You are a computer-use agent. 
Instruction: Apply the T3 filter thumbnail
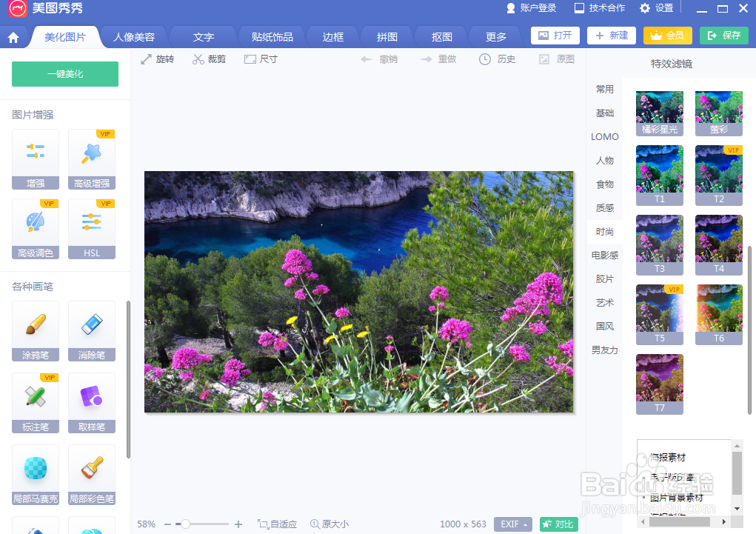[x=659, y=244]
